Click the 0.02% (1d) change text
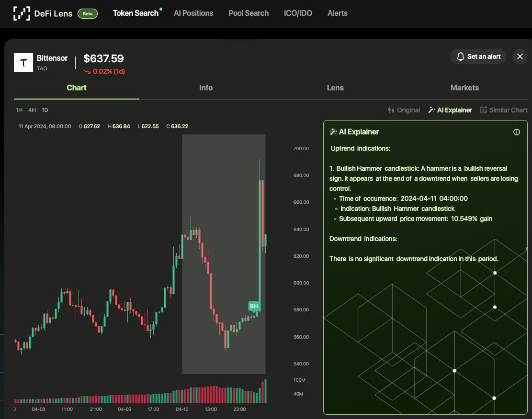The image size is (532, 419). 109,72
